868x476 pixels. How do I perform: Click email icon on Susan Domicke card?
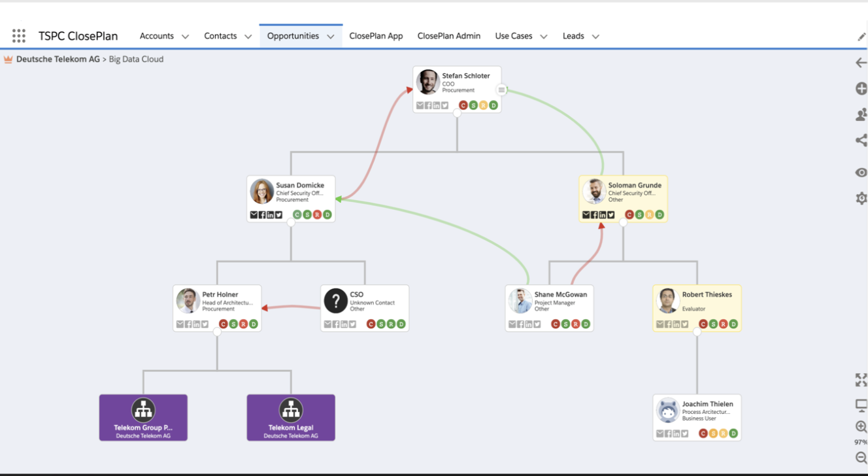(x=254, y=214)
